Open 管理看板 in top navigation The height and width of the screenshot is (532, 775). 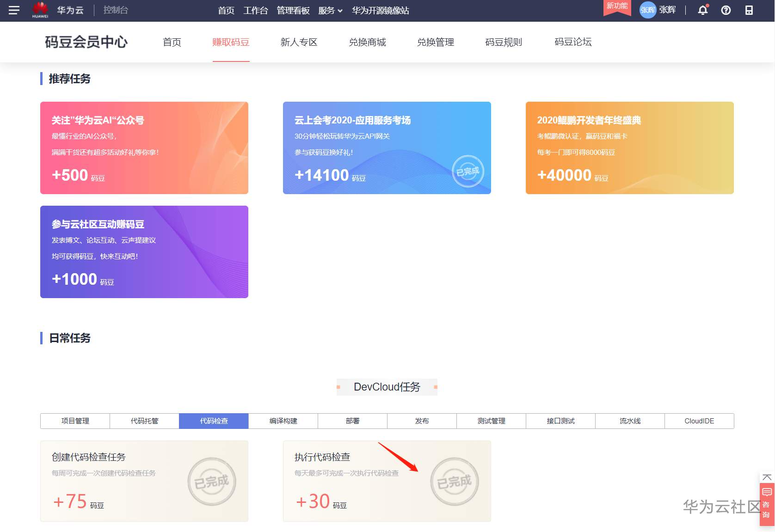293,10
